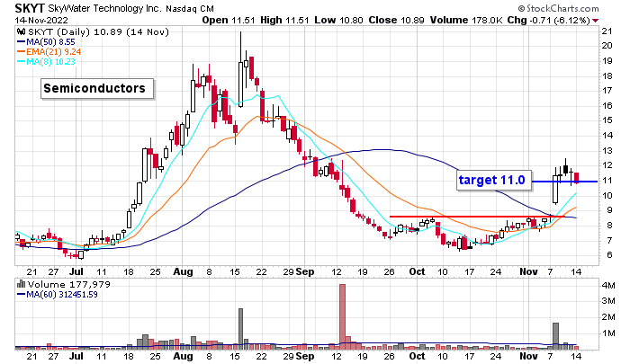Click the 'Volume 177,979' panel label
Screen dimensions: 630x364
68,285
